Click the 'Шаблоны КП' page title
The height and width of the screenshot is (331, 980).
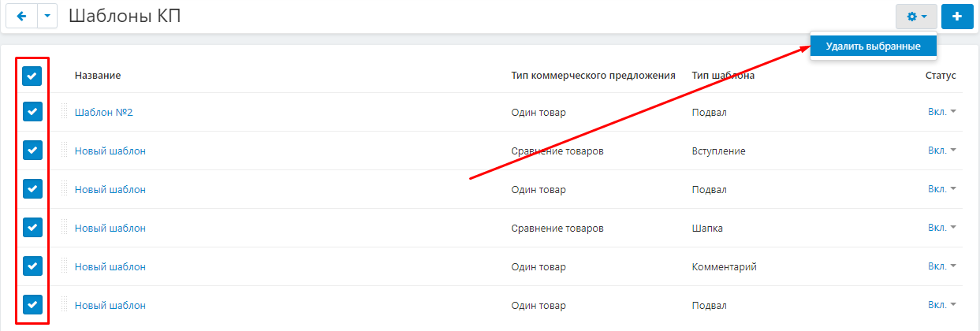click(x=125, y=17)
